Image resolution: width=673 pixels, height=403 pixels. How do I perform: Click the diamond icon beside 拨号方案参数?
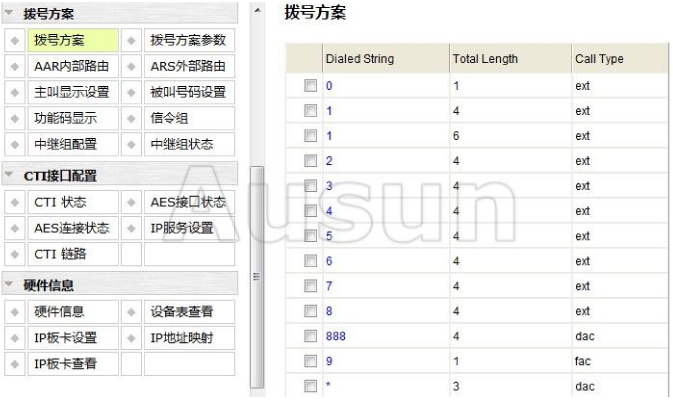[x=132, y=41]
